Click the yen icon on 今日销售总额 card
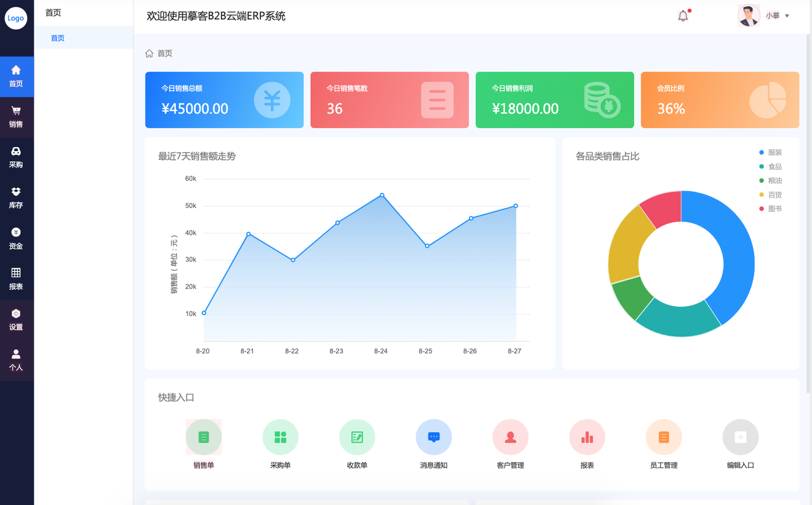The image size is (812, 505). coord(272,100)
